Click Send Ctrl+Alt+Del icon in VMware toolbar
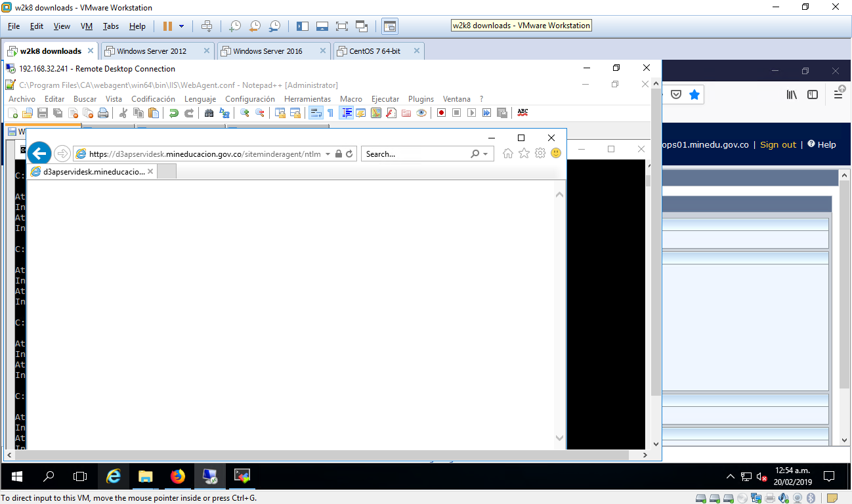The image size is (852, 504). (207, 26)
